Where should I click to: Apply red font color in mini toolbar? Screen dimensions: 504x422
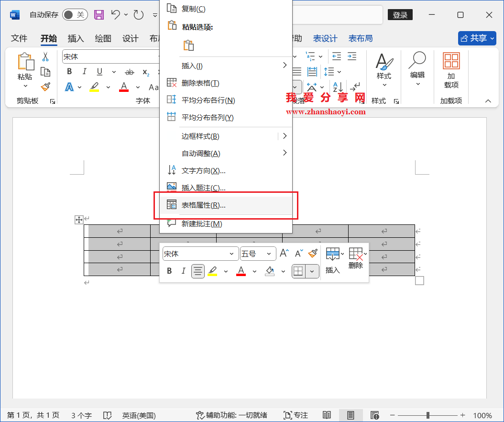tap(241, 271)
